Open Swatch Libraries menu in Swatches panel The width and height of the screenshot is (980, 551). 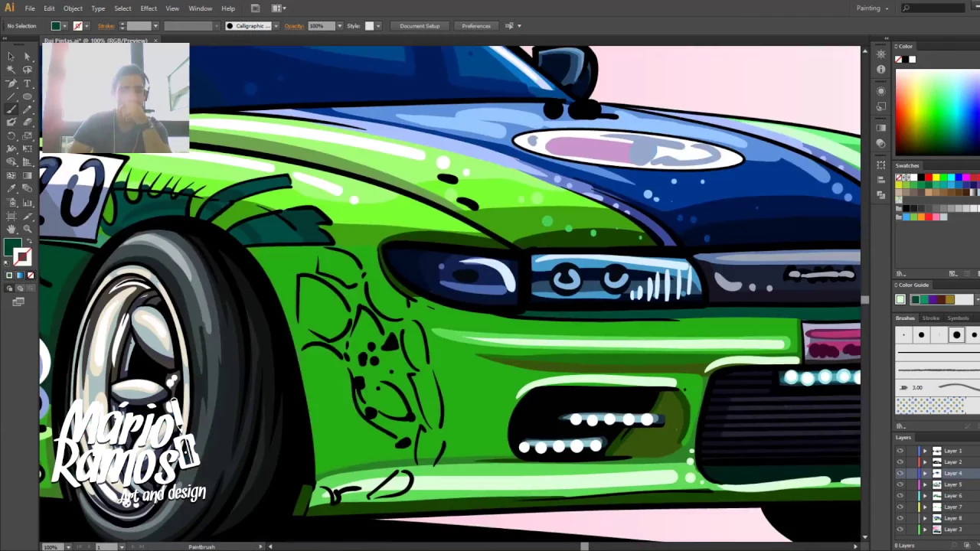click(x=900, y=273)
